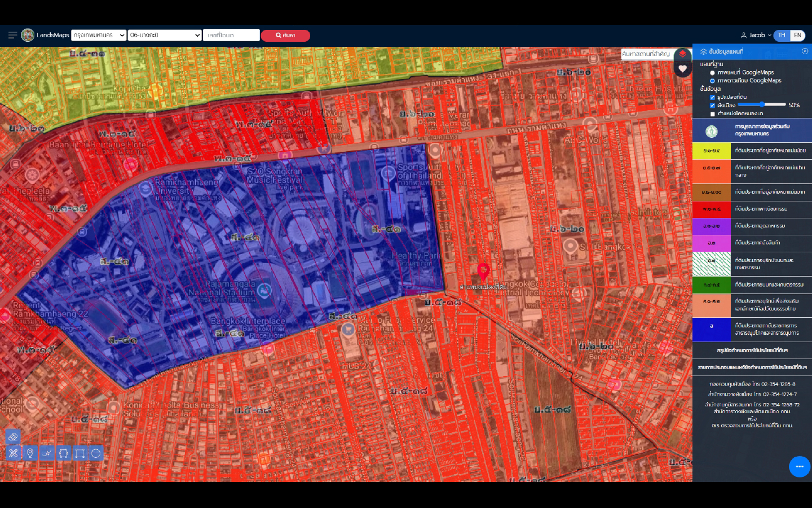This screenshot has height=508, width=812.
Task: Open favorites with the heart icon
Action: [682, 69]
